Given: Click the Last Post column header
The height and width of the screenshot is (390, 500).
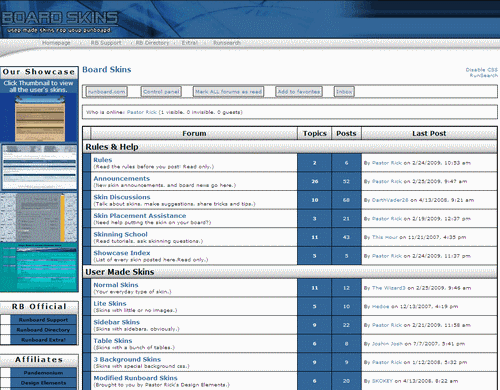Looking at the screenshot, I should pyautogui.click(x=429, y=133).
